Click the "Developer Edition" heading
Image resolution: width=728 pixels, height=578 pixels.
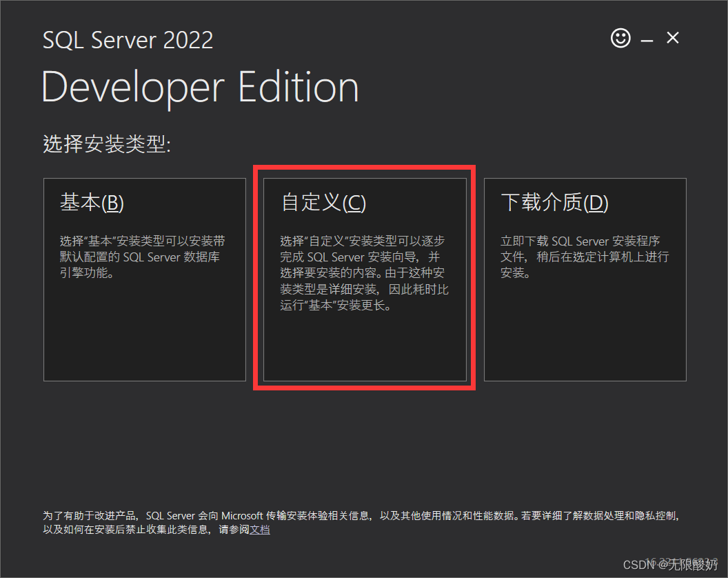pos(200,88)
